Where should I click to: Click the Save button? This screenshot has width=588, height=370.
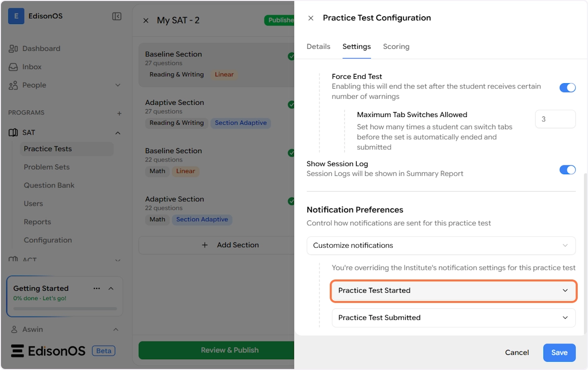point(559,352)
